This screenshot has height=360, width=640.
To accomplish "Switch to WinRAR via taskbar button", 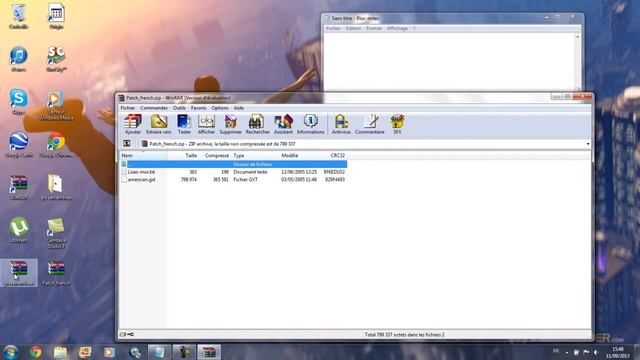I will pyautogui.click(x=209, y=352).
